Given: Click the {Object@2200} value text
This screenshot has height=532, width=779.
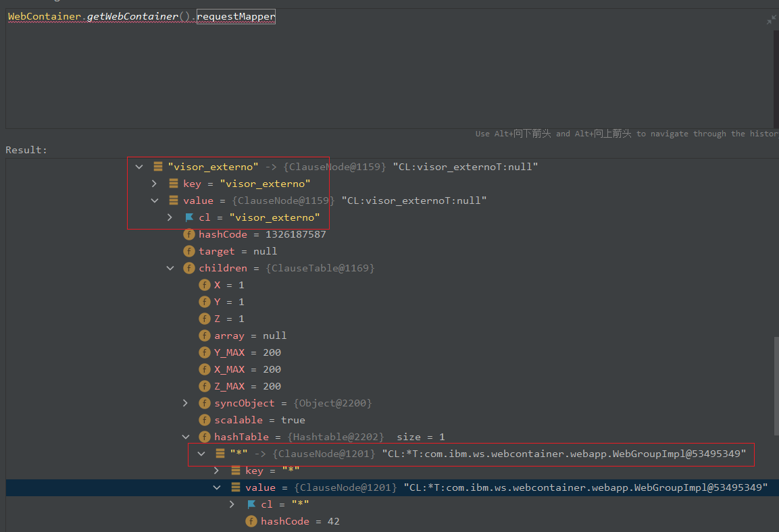Looking at the screenshot, I should [x=333, y=404].
